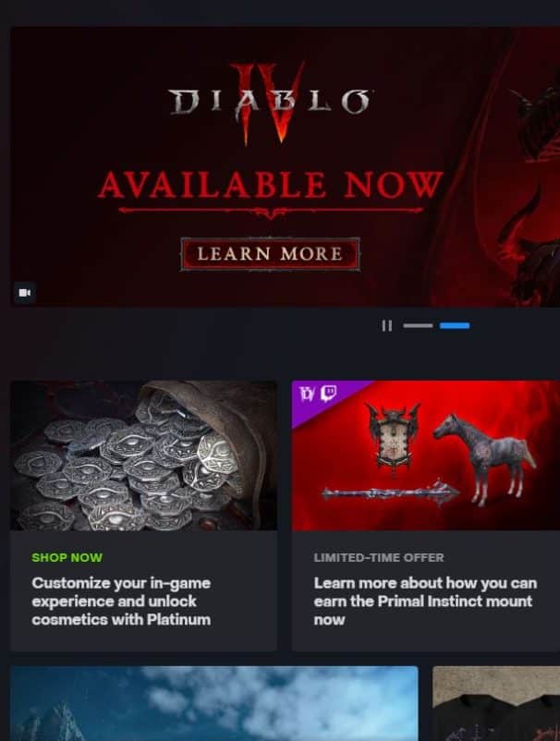Screen dimensions: 560x741
Task: Click the Learn More button
Action: click(270, 254)
